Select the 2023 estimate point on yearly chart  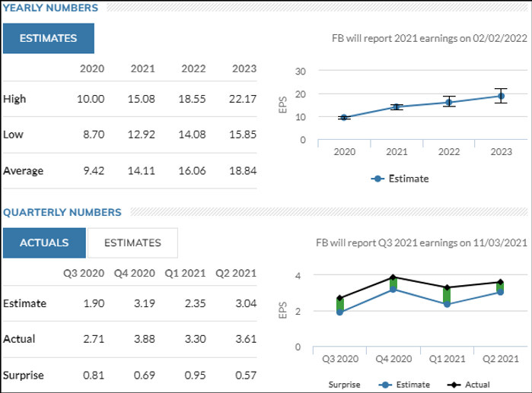pyautogui.click(x=500, y=96)
